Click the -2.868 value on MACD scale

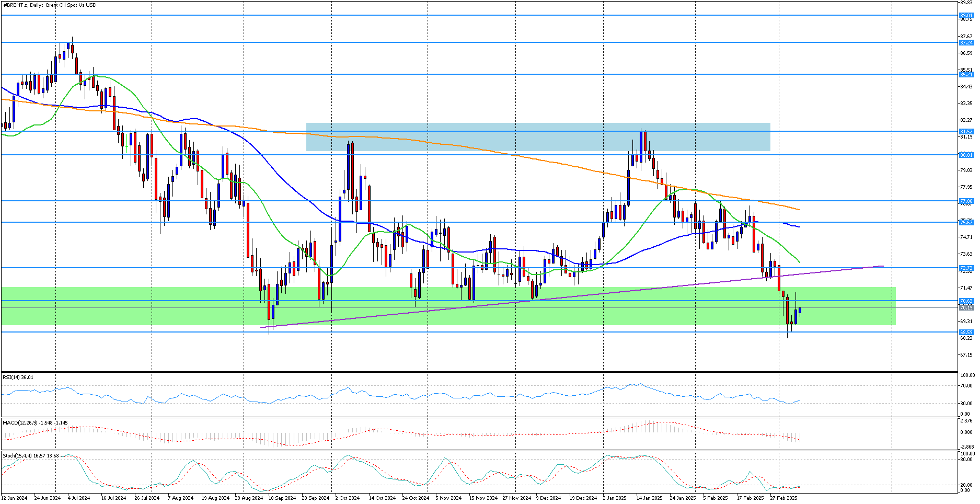[966, 446]
